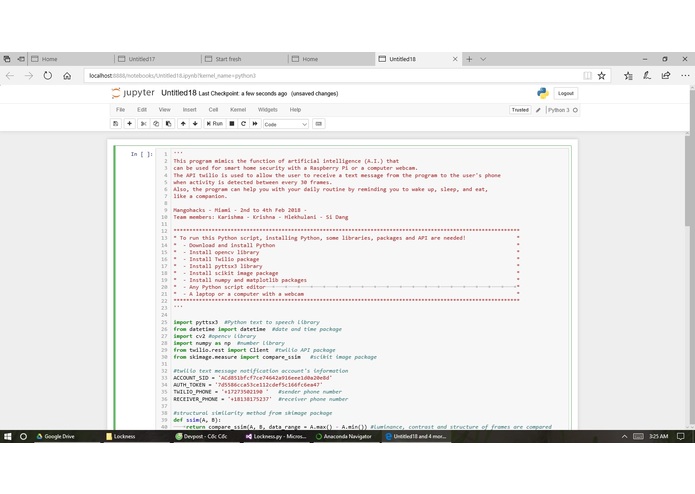Open browser Settings and more menu
695x494 pixels.
tap(685, 76)
